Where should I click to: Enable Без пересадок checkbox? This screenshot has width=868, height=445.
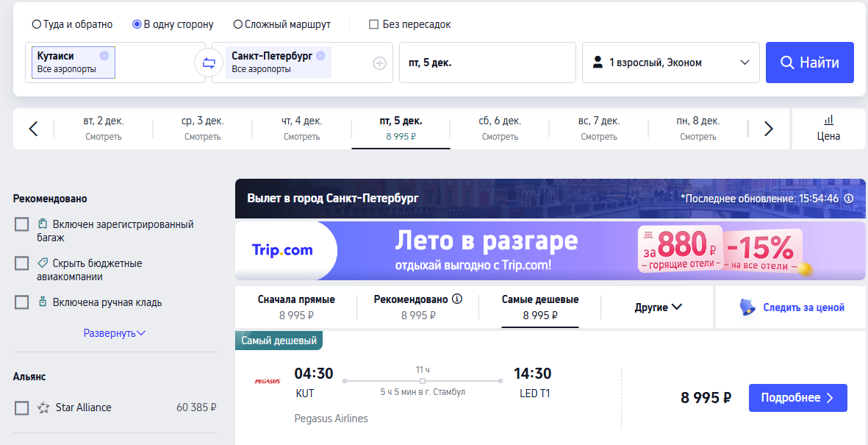373,24
